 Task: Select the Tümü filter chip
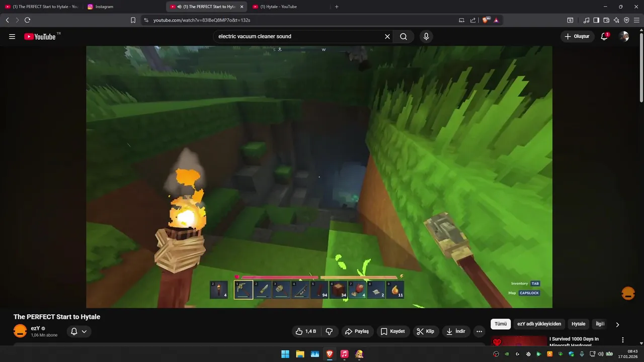[x=501, y=324]
